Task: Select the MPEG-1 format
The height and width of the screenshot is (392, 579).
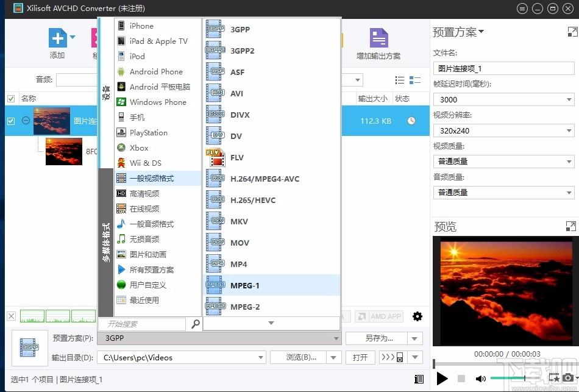Action: click(x=271, y=285)
